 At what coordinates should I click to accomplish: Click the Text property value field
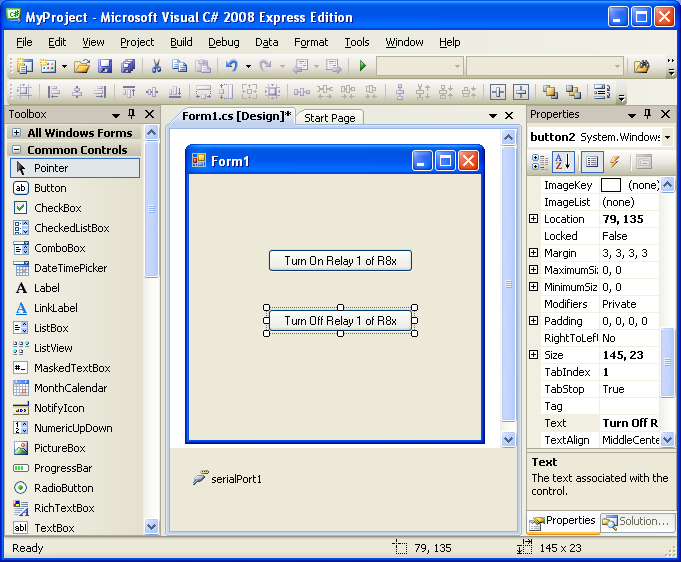[629, 423]
